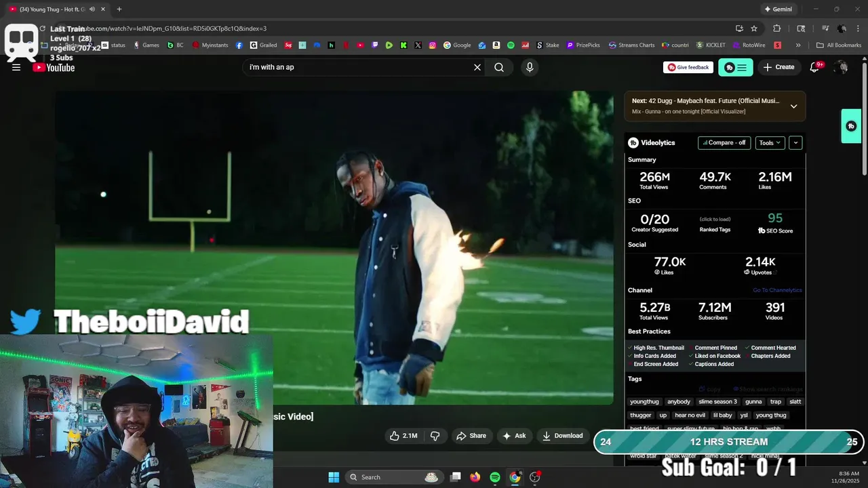Click the SEO Score value 95
Viewport: 868px width, 488px height.
click(775, 218)
